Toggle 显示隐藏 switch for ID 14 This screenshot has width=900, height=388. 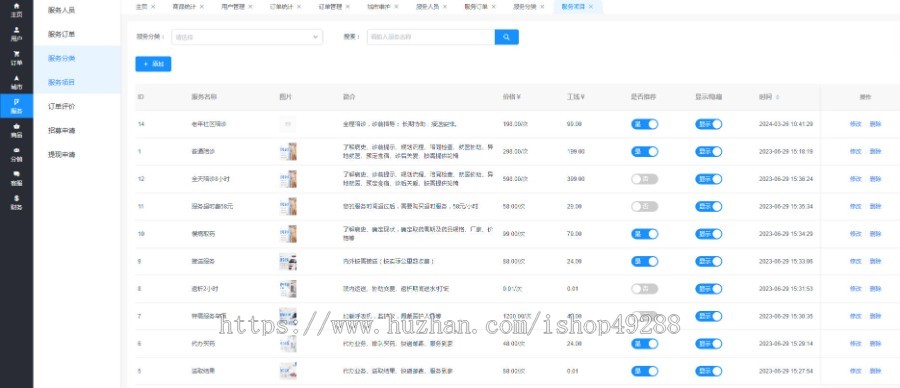click(x=709, y=124)
